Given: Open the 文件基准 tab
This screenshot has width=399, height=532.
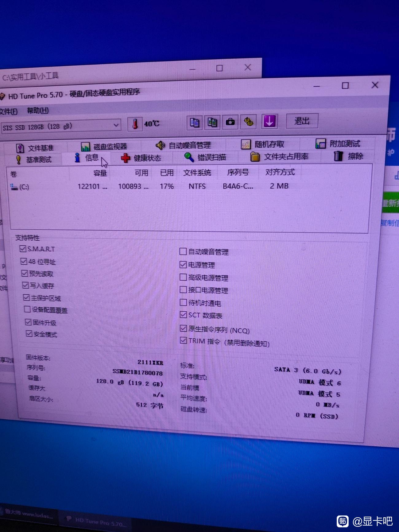Looking at the screenshot, I should [35, 148].
